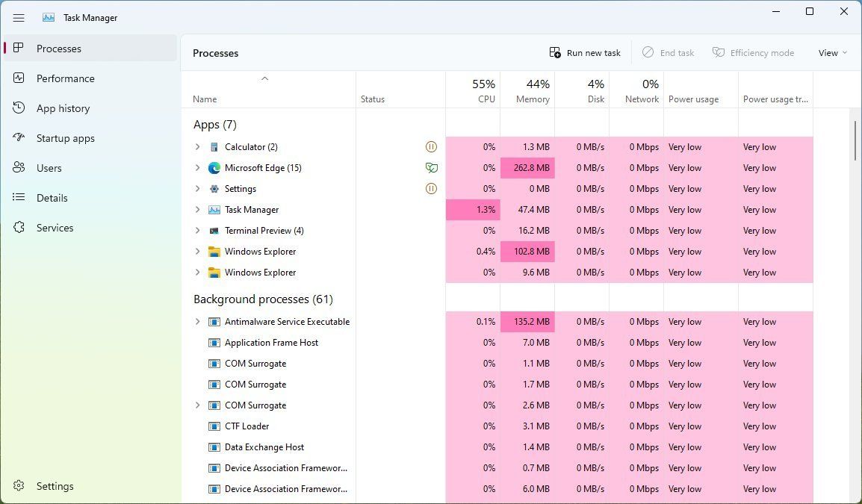Click the highlighted Memory cell for Antimalware Service Executable
Screen dimensions: 862x504
point(527,321)
